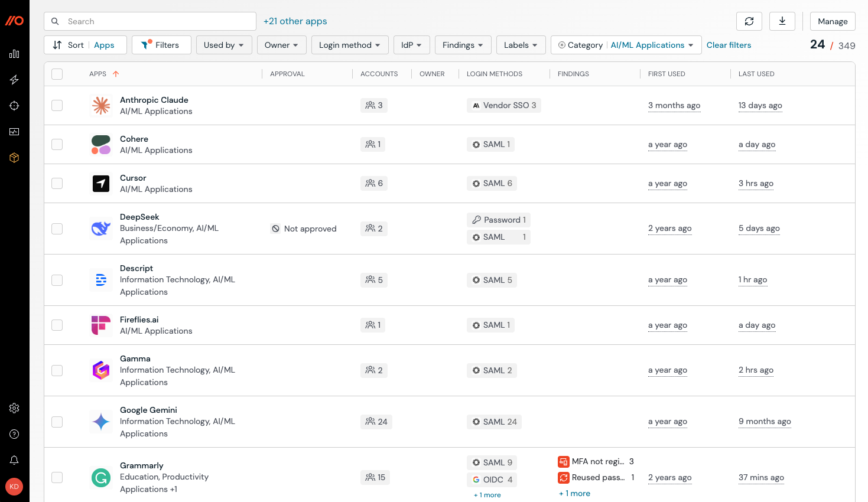Open the Findings filter dropdown
868x502 pixels.
pyautogui.click(x=463, y=45)
